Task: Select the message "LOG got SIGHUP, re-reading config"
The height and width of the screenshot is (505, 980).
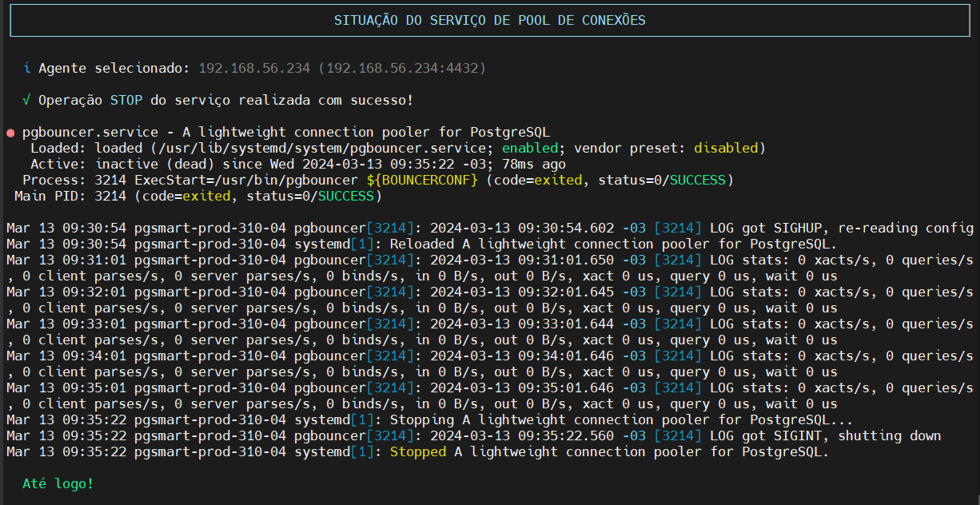Action: click(x=842, y=228)
